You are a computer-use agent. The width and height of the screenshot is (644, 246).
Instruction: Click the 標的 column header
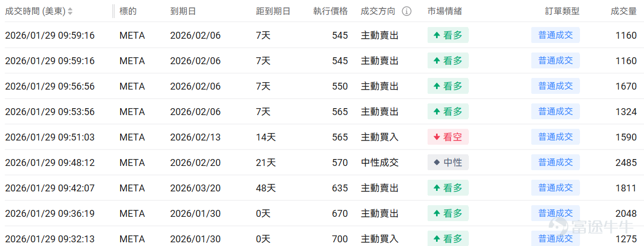pos(128,11)
